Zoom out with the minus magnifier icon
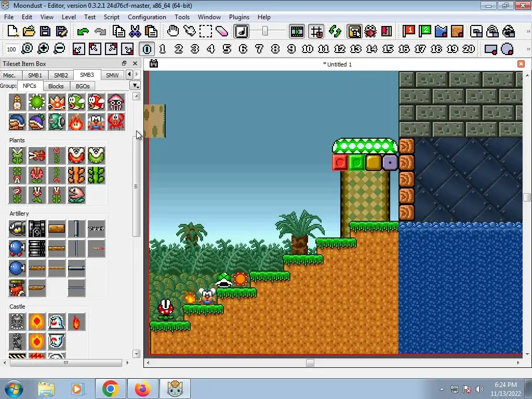Image resolution: width=532 pixels, height=399 pixels. pyautogui.click(x=59, y=49)
